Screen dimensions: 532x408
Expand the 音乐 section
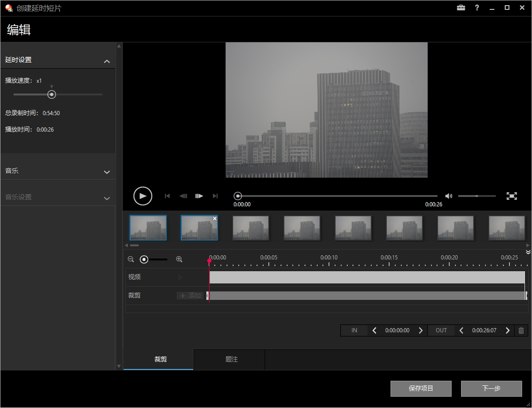pyautogui.click(x=107, y=172)
